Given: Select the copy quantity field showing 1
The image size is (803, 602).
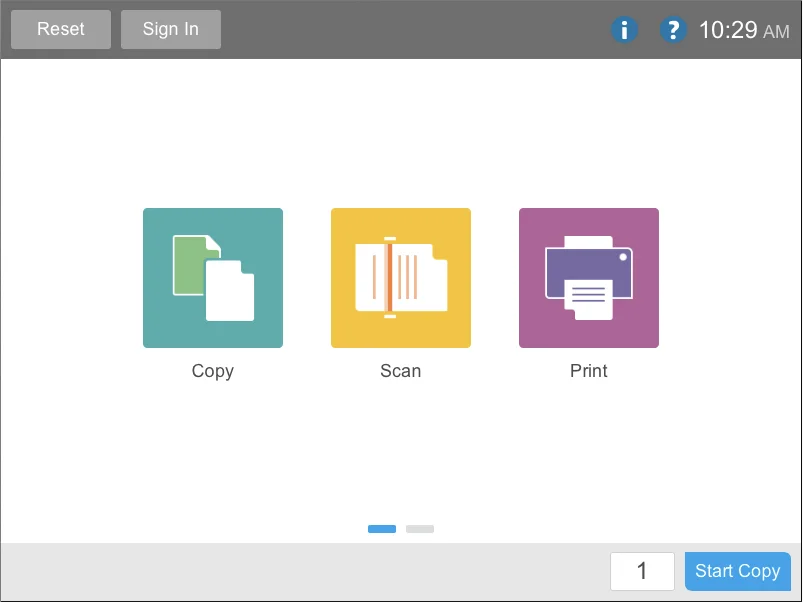Looking at the screenshot, I should tap(642, 571).
